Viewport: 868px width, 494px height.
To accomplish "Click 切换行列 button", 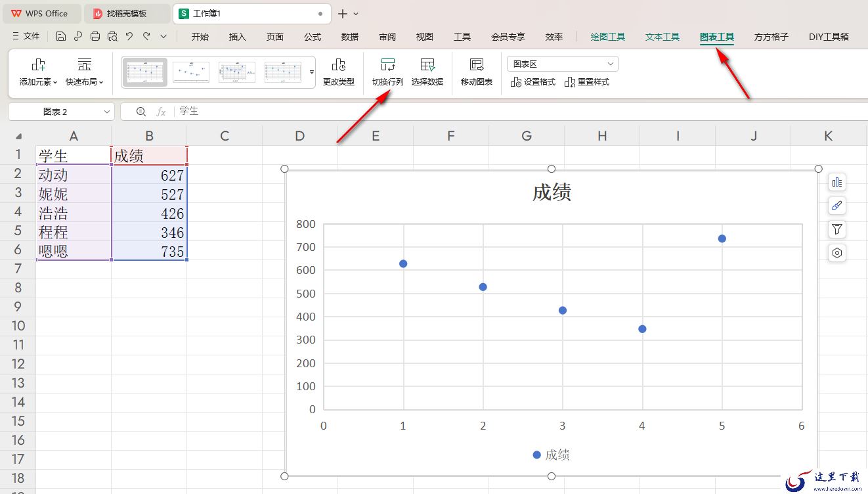I will pyautogui.click(x=388, y=72).
